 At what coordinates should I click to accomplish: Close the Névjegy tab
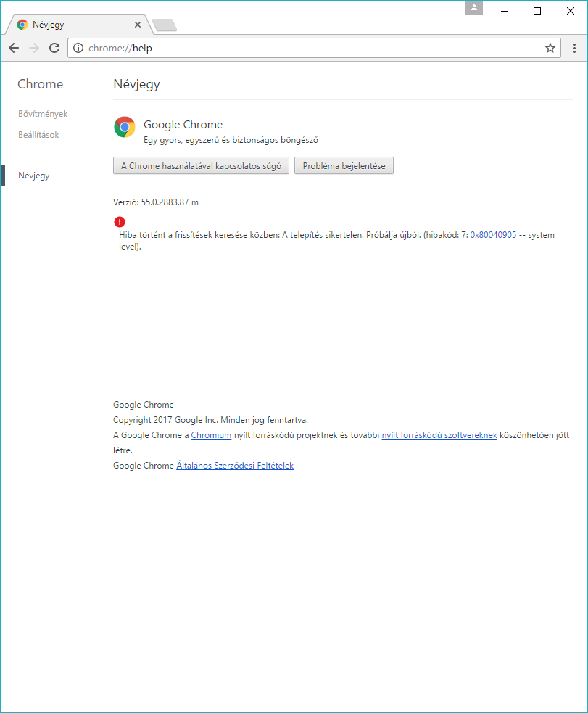(x=138, y=25)
